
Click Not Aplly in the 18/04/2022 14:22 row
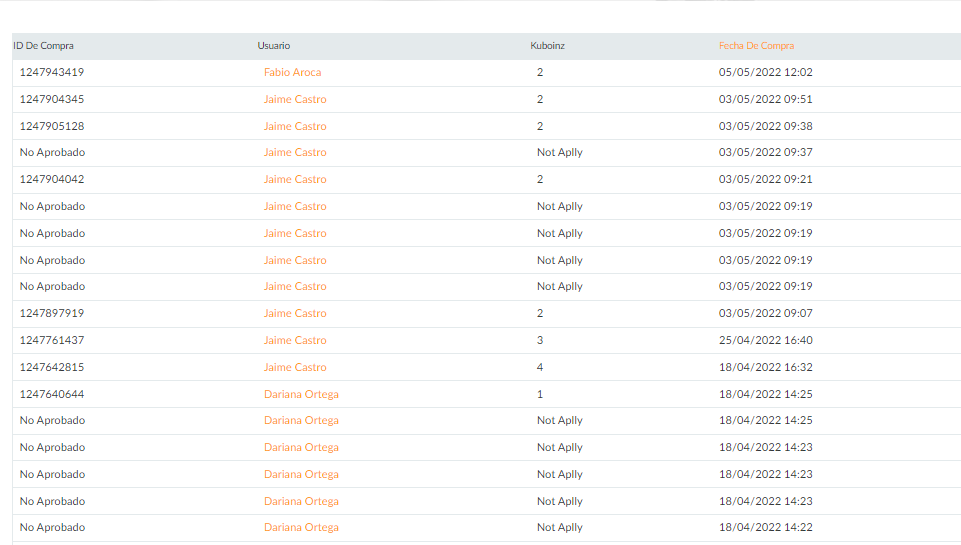560,527
